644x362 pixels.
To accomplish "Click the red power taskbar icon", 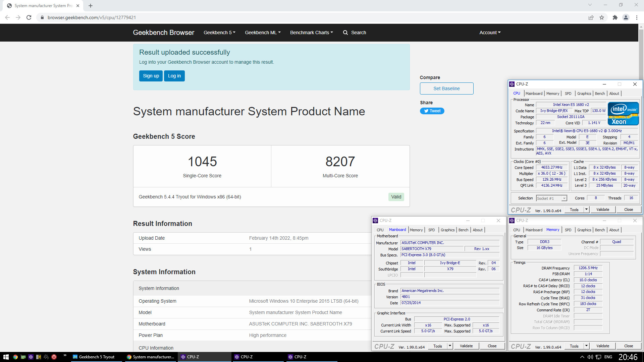I will pos(54,357).
